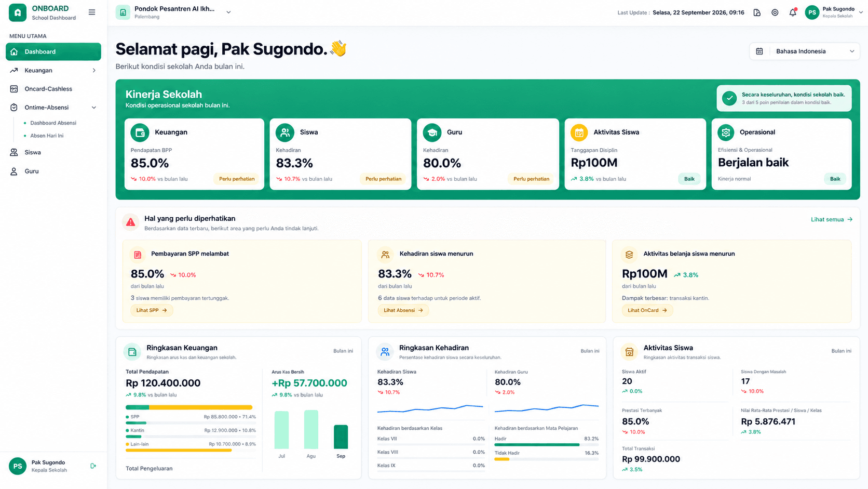Screen dimensions: 868x489
Task: Click the Lihat Absensi button
Action: pos(403,310)
